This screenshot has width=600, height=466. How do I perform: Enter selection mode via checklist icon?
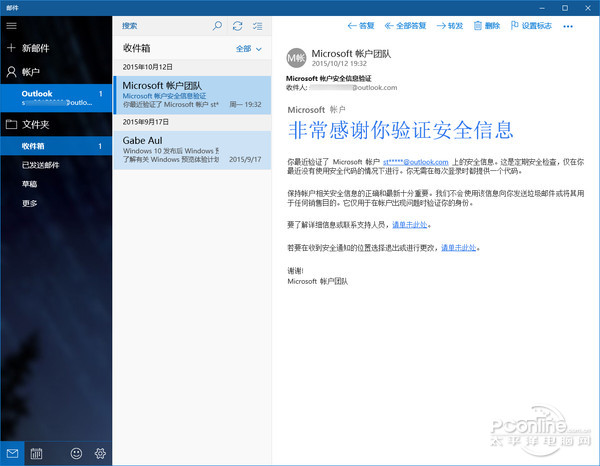258,26
